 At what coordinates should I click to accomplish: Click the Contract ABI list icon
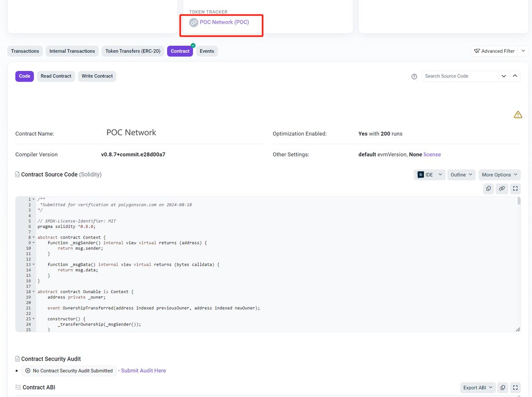(18, 387)
